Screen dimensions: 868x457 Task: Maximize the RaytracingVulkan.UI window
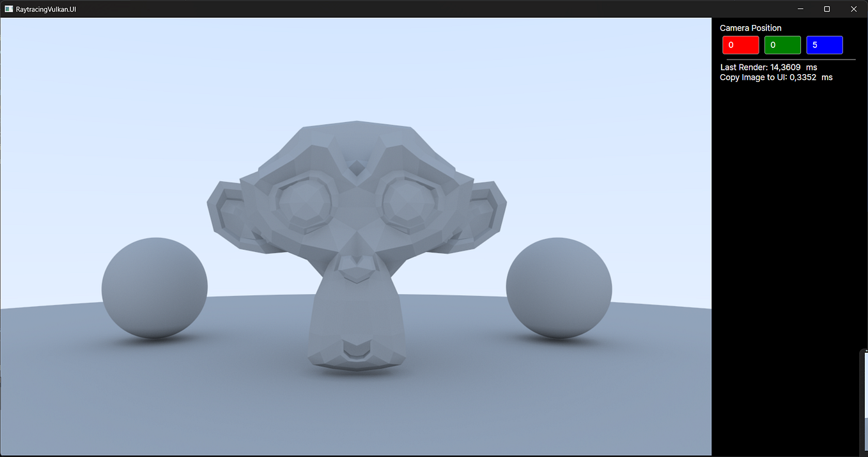[826, 9]
